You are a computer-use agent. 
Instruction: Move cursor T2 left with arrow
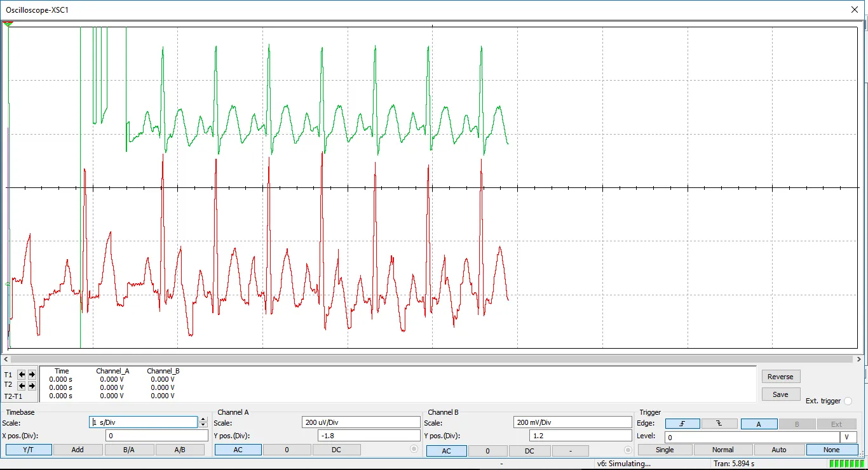click(21, 386)
